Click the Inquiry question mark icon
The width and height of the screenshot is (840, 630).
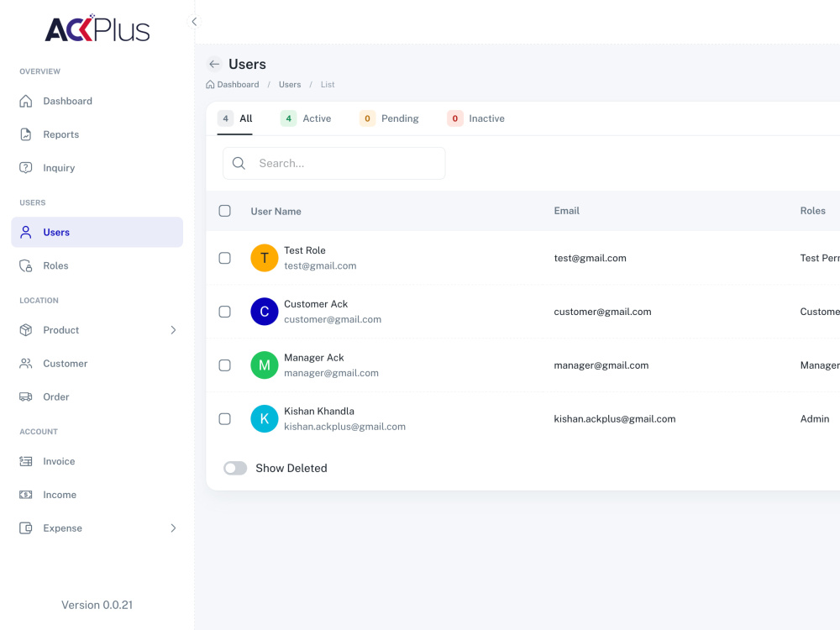point(26,168)
